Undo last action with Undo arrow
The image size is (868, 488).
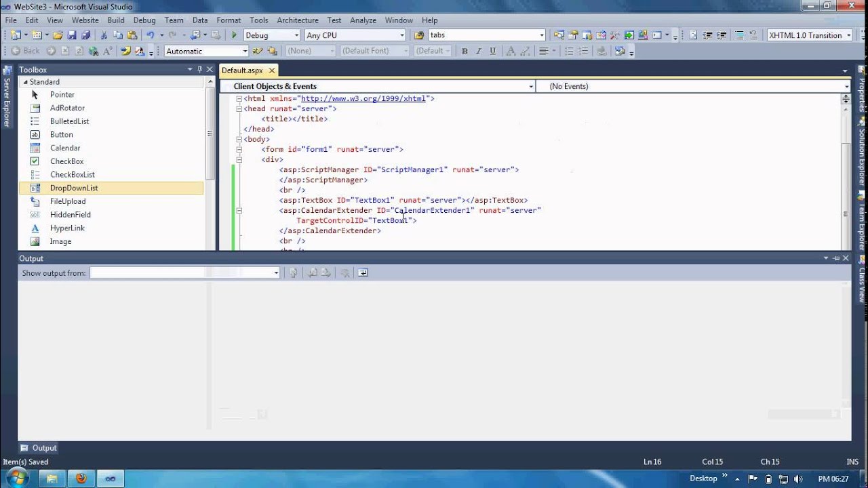point(150,35)
